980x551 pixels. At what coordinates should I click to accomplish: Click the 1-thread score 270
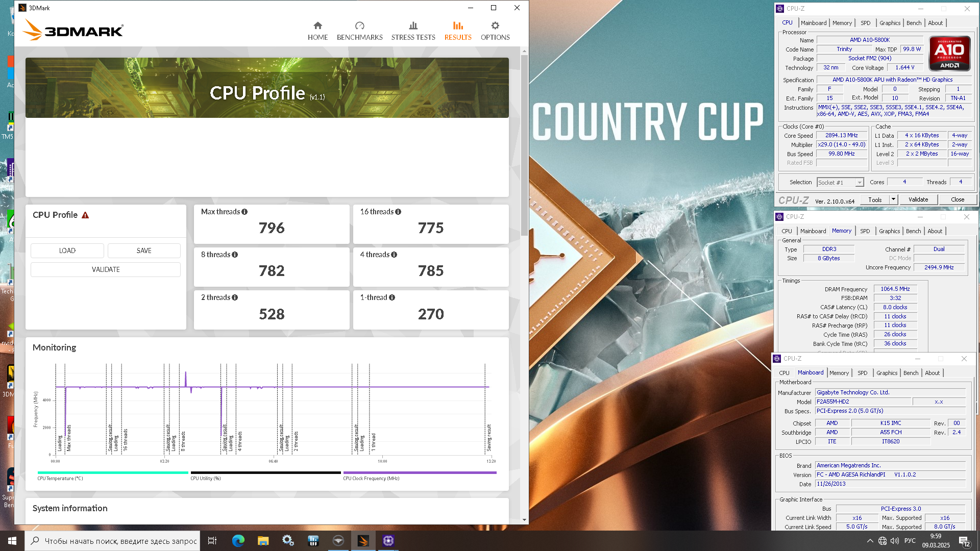[x=431, y=314]
